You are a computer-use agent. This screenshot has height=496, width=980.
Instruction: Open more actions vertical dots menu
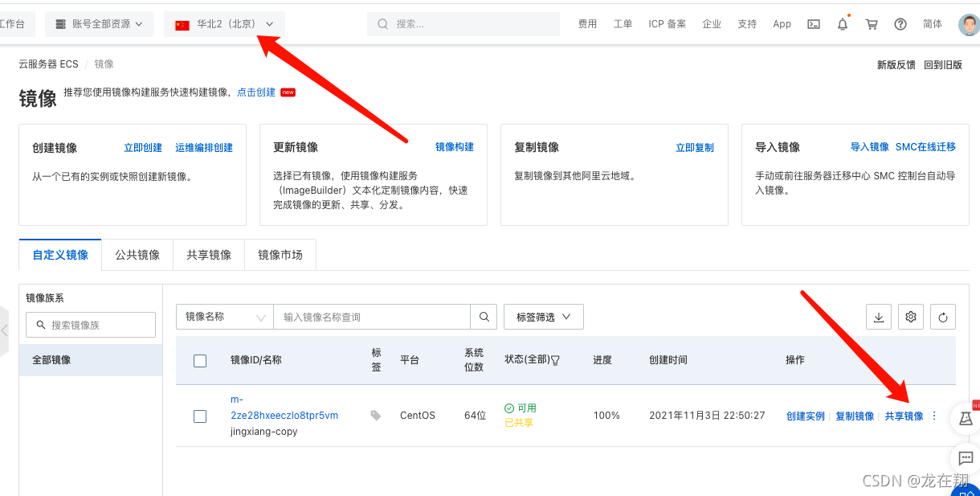[934, 416]
